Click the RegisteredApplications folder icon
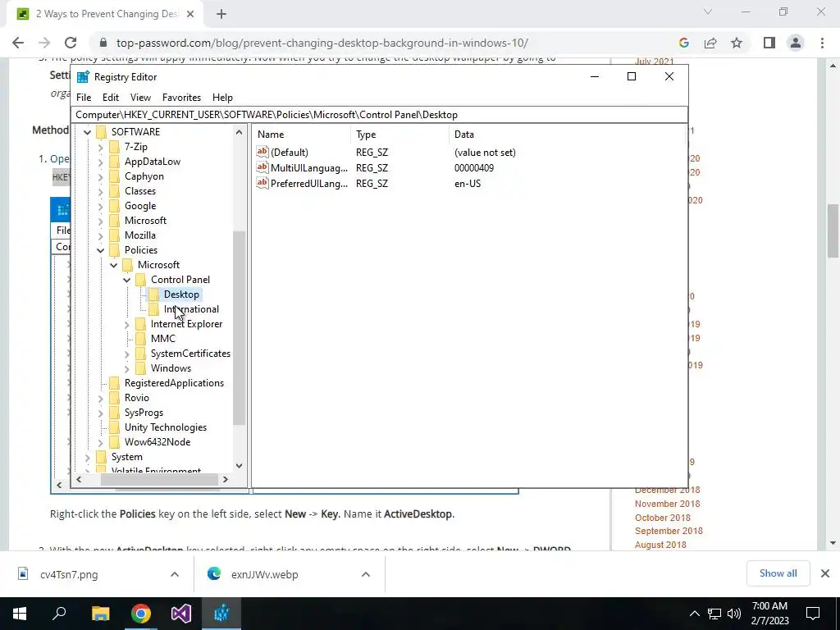Viewport: 840px width, 630px height. (x=114, y=383)
